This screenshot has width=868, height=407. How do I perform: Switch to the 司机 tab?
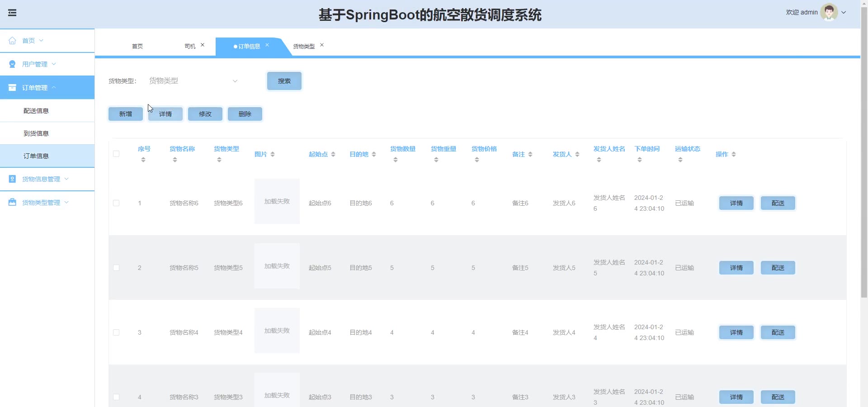(x=190, y=47)
